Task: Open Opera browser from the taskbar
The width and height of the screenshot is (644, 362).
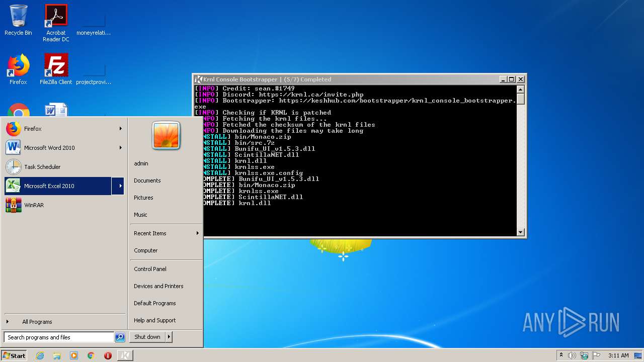Action: [108, 355]
